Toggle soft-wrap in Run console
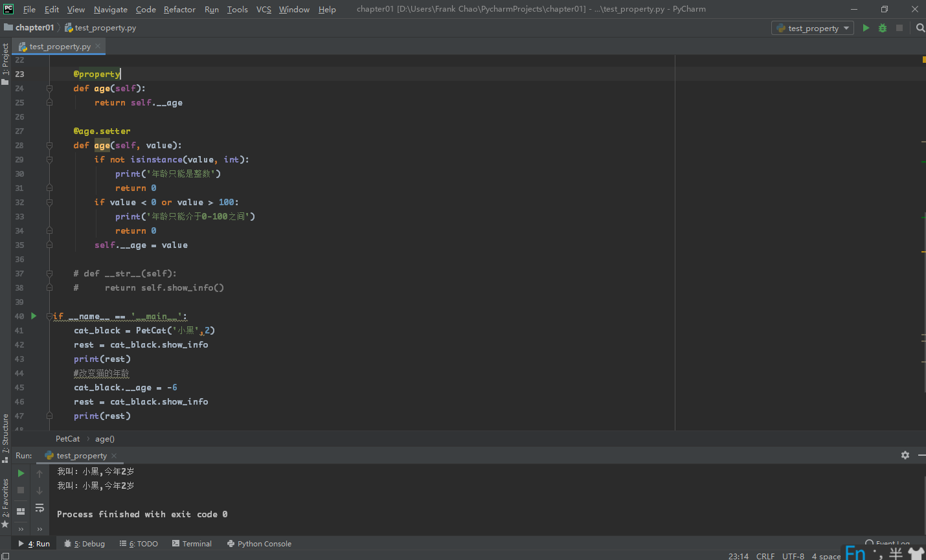The width and height of the screenshot is (926, 560). [x=40, y=508]
